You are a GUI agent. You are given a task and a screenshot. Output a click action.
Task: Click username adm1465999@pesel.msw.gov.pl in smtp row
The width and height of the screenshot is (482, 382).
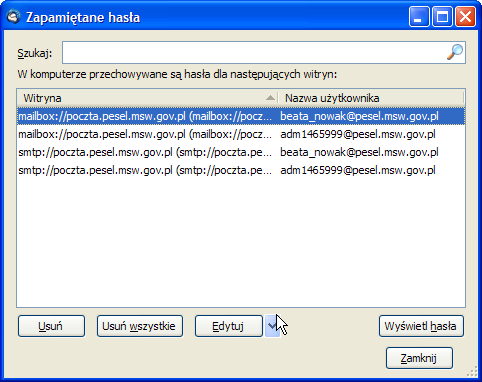point(358,170)
